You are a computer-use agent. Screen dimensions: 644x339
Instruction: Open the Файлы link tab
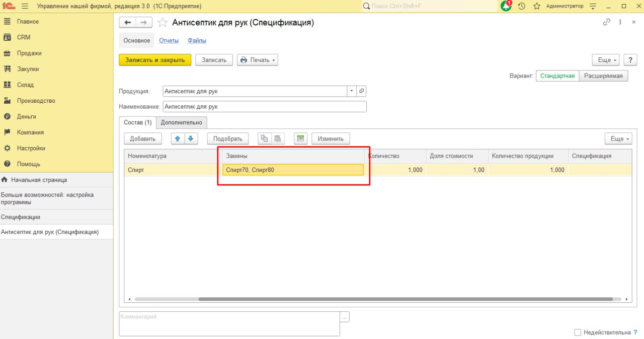tap(197, 41)
